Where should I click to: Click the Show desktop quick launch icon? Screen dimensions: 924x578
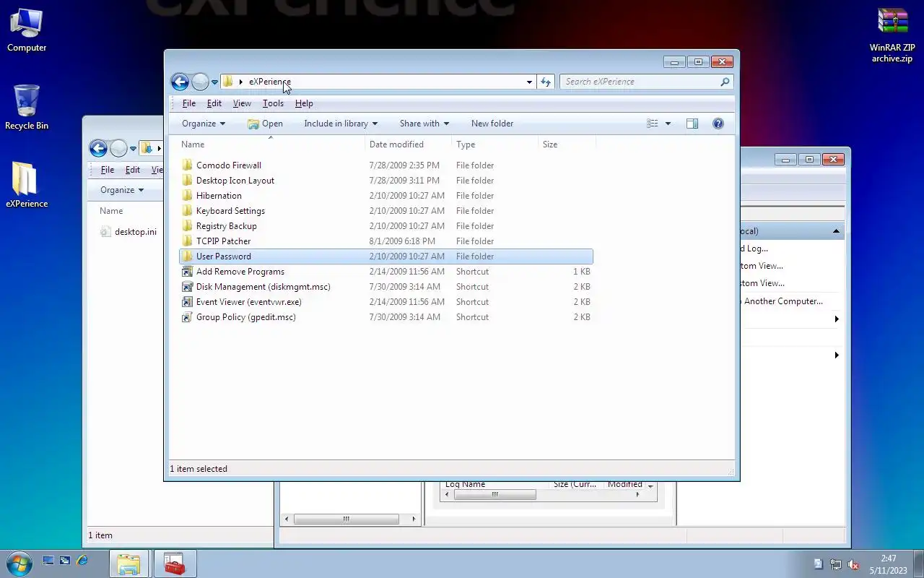click(x=48, y=561)
